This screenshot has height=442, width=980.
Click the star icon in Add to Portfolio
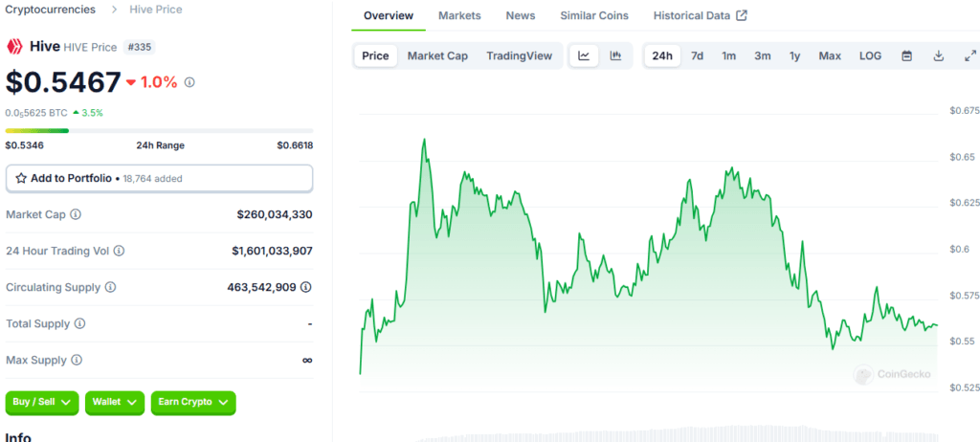21,178
